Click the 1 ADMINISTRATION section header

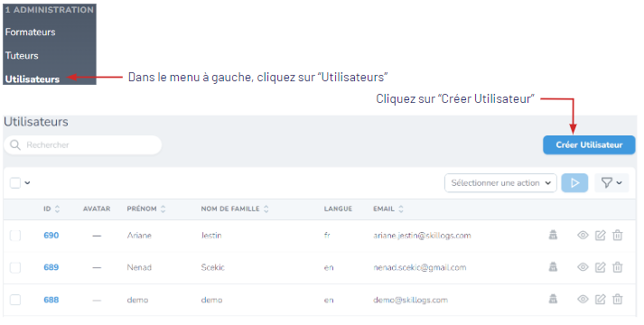50,10
